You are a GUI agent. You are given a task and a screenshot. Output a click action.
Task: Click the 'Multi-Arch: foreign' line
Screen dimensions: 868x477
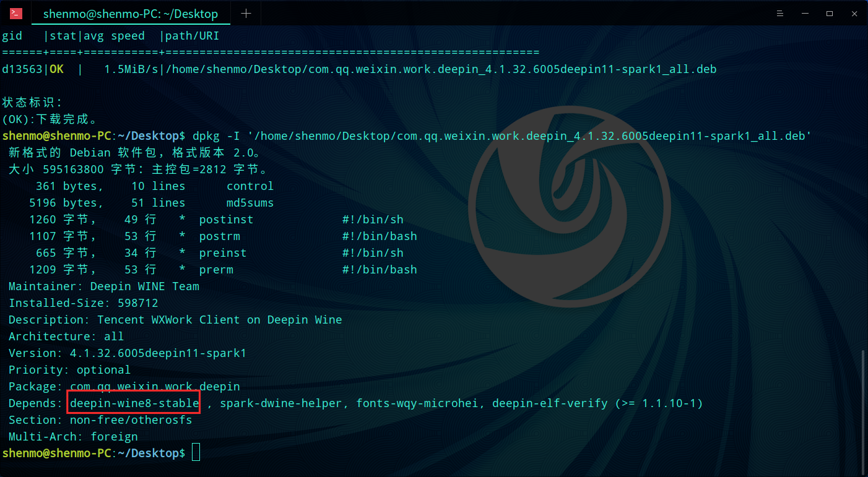(73, 437)
